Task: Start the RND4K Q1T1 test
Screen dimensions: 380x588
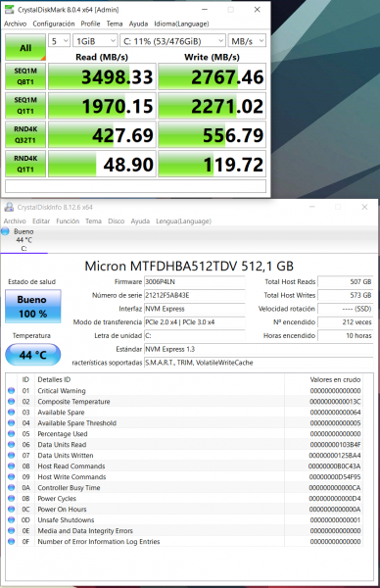Action: point(25,164)
